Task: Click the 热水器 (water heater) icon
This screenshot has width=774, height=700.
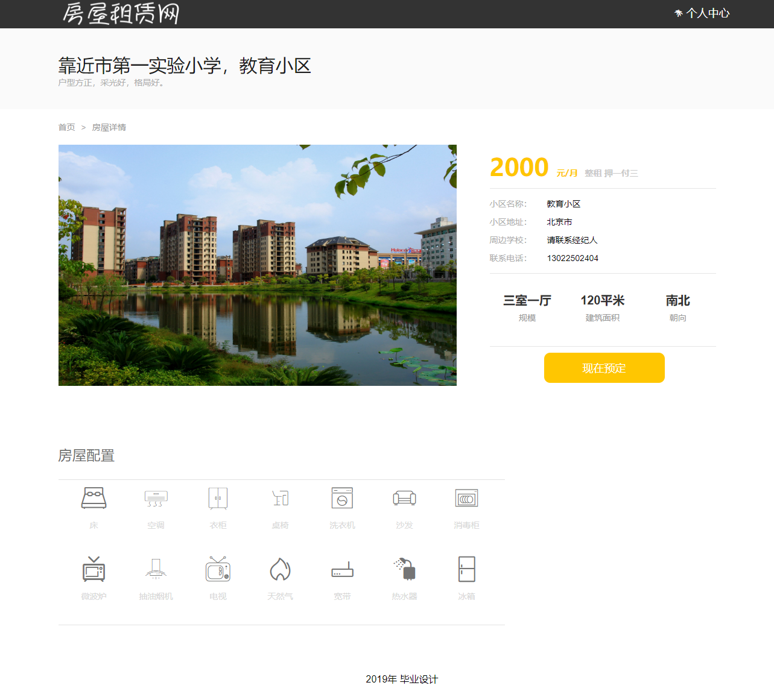Action: point(404,569)
